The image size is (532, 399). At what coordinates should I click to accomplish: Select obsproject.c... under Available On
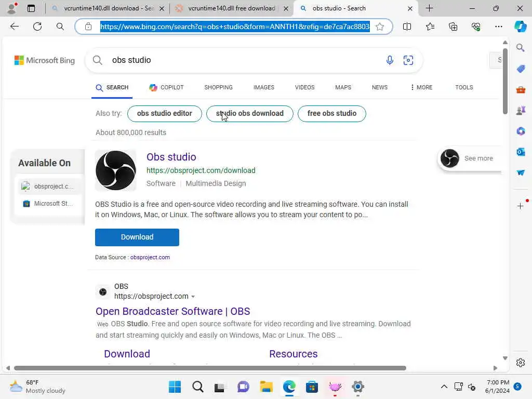coord(49,187)
